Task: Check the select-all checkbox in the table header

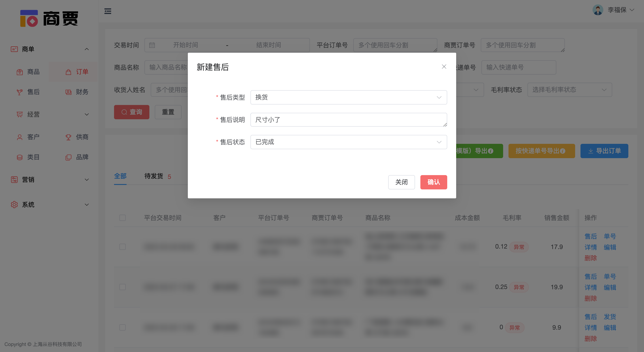Action: [x=123, y=218]
